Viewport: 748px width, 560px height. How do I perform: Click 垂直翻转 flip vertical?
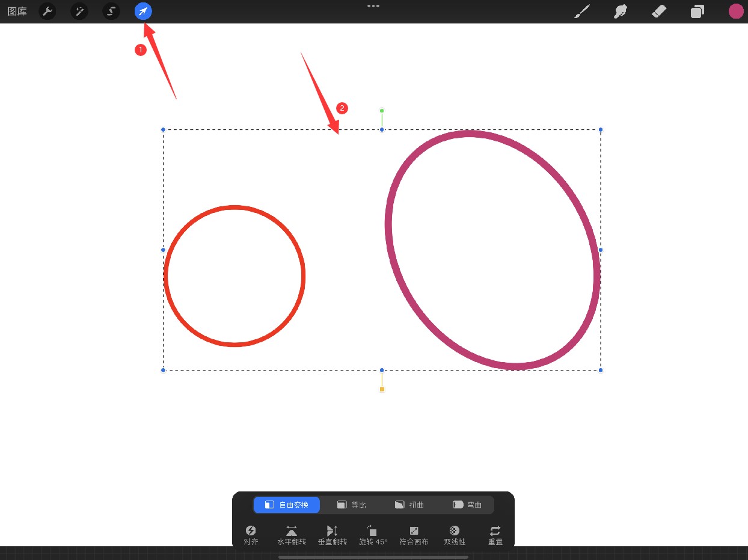(333, 535)
